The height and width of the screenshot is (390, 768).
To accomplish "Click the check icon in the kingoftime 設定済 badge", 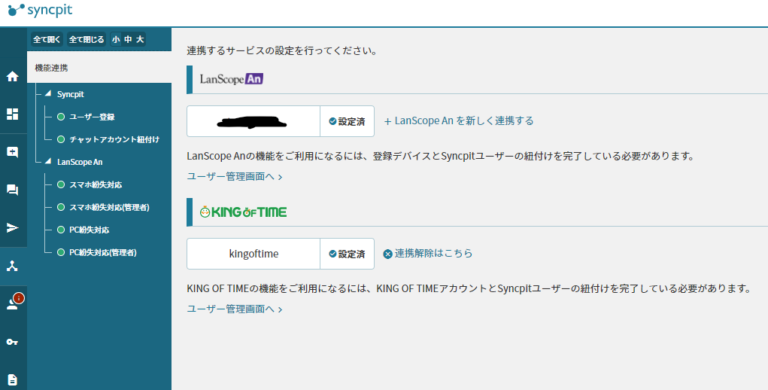I will 333,254.
